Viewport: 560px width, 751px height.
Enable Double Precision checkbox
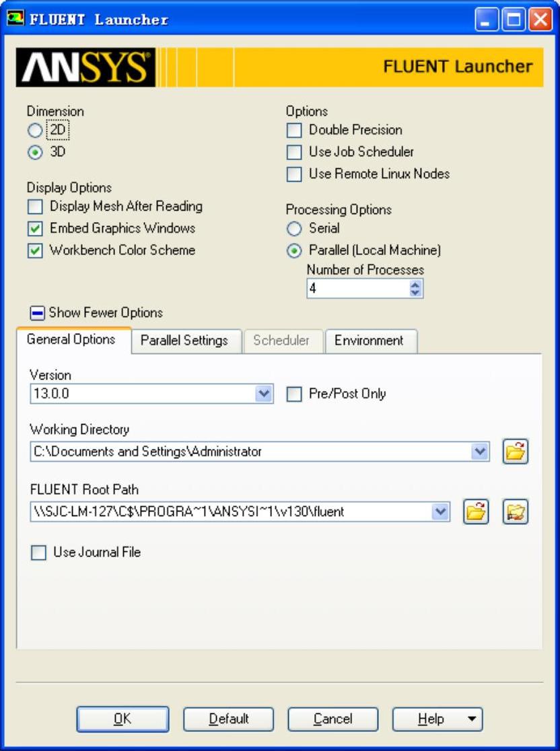(294, 131)
